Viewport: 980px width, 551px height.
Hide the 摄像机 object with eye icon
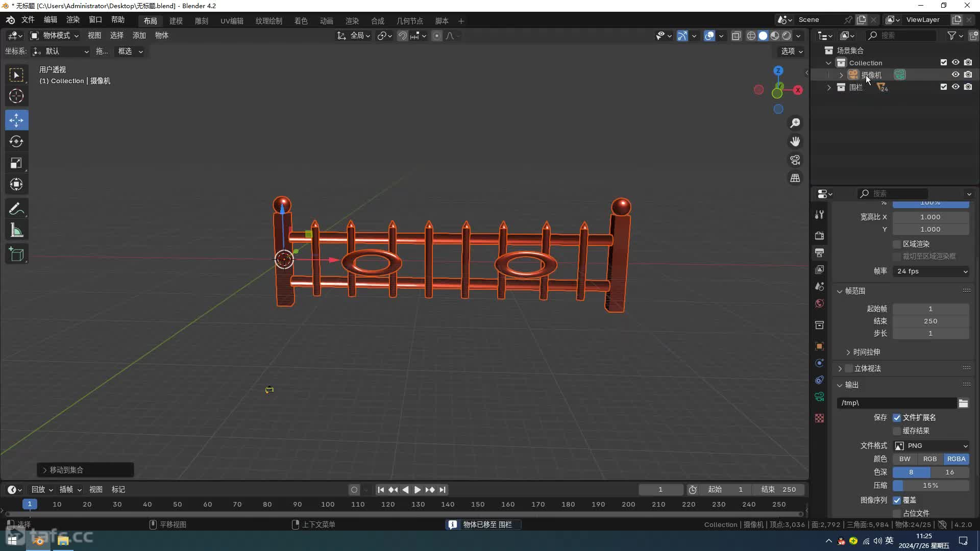coord(955,74)
